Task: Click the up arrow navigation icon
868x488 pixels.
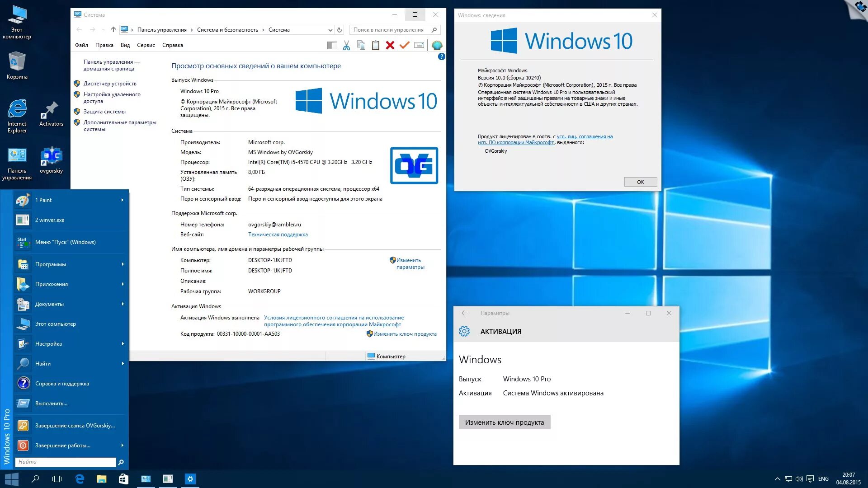Action: (113, 30)
